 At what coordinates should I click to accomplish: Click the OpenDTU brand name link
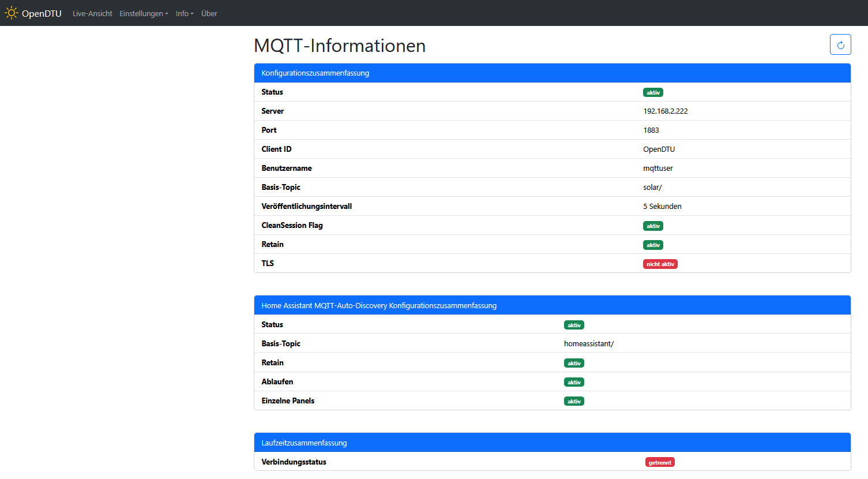42,13
